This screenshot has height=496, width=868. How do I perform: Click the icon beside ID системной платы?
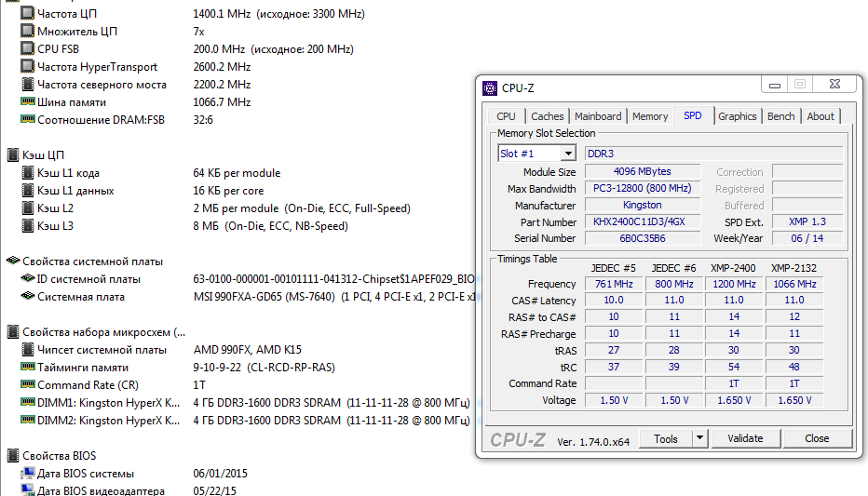(x=27, y=278)
